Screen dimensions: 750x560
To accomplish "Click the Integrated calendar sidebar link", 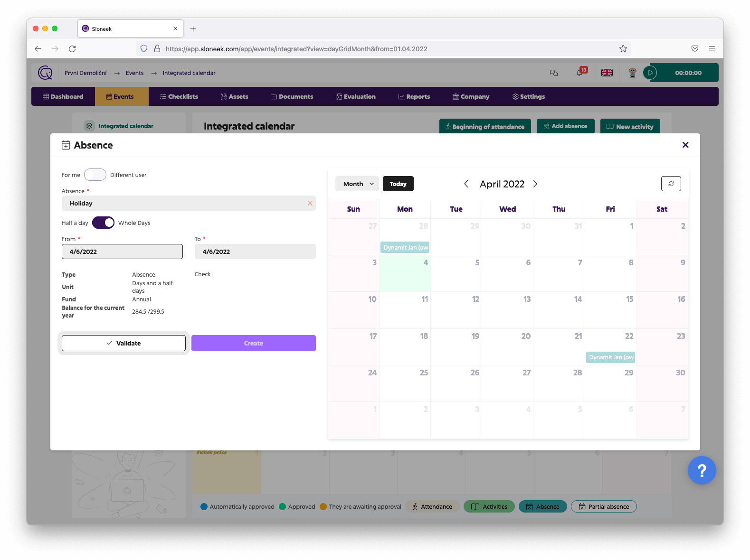I will [x=126, y=126].
